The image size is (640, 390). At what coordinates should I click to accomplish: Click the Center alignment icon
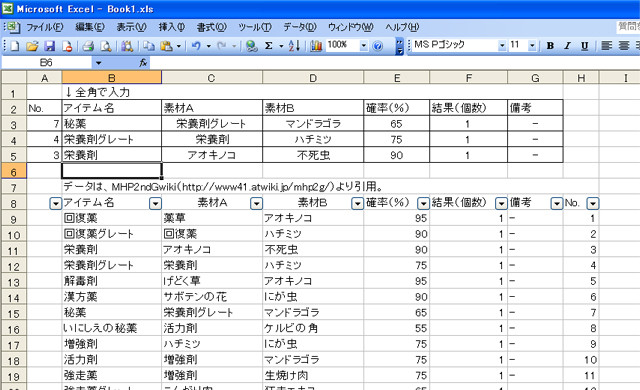click(x=624, y=46)
